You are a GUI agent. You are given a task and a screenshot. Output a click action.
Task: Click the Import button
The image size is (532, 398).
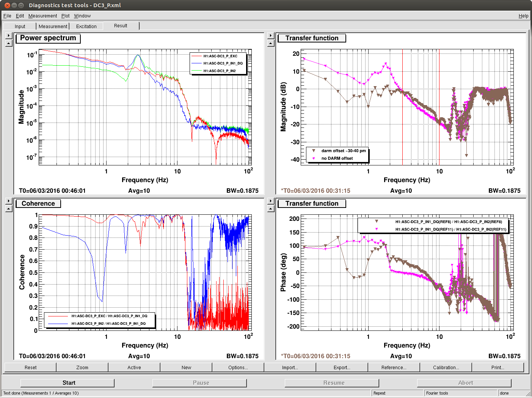pos(290,367)
